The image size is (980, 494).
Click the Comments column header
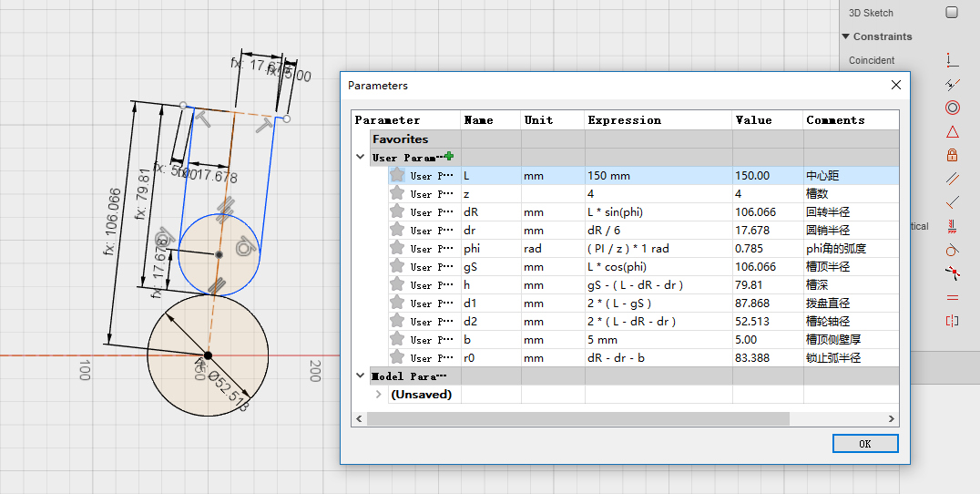coord(851,120)
